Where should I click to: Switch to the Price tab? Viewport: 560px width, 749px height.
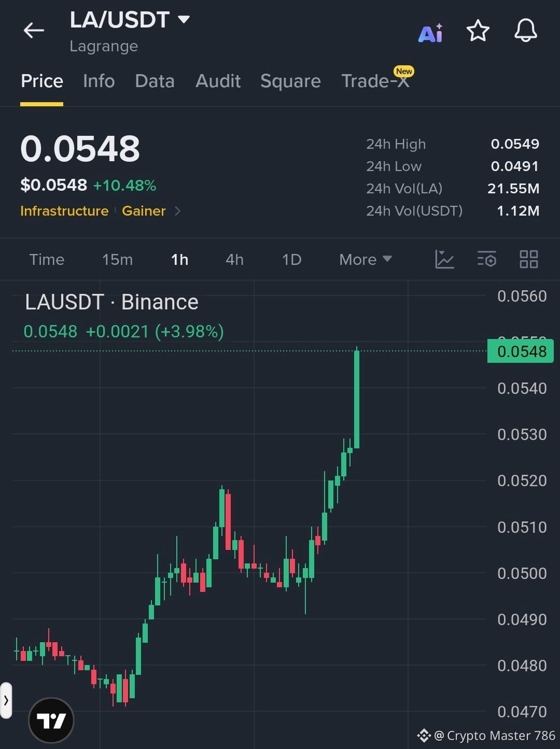tap(42, 81)
